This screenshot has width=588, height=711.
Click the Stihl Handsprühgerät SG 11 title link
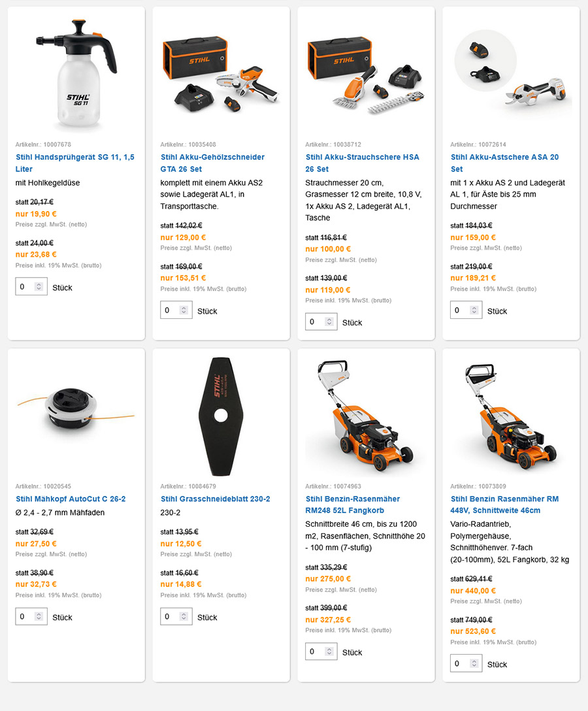(x=74, y=163)
